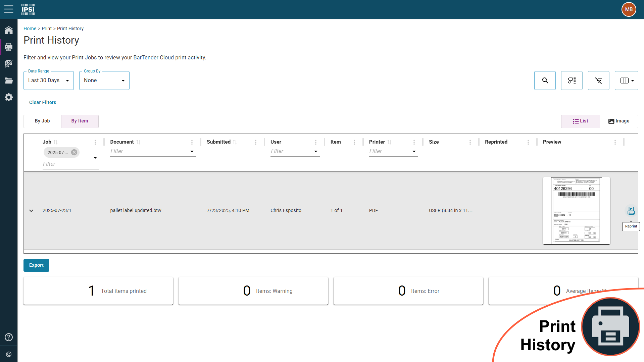
Task: Open Printer column options menu
Action: pyautogui.click(x=414, y=142)
